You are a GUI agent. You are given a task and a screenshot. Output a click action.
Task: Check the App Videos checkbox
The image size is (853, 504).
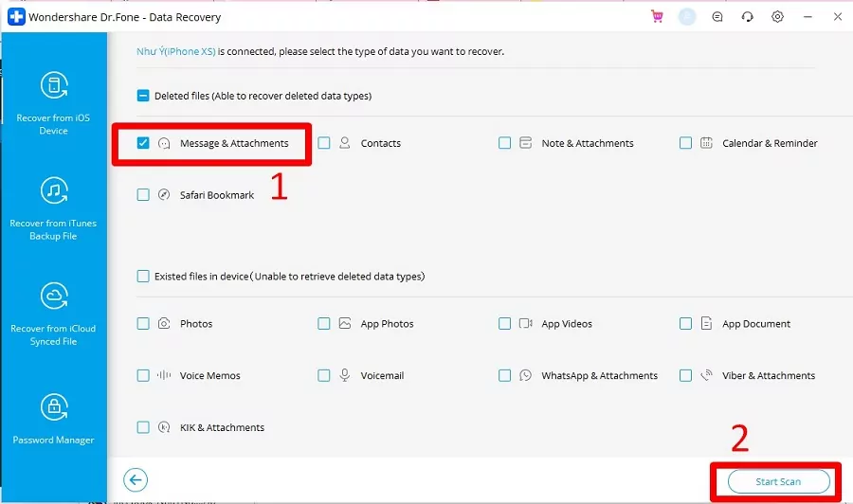[505, 323]
